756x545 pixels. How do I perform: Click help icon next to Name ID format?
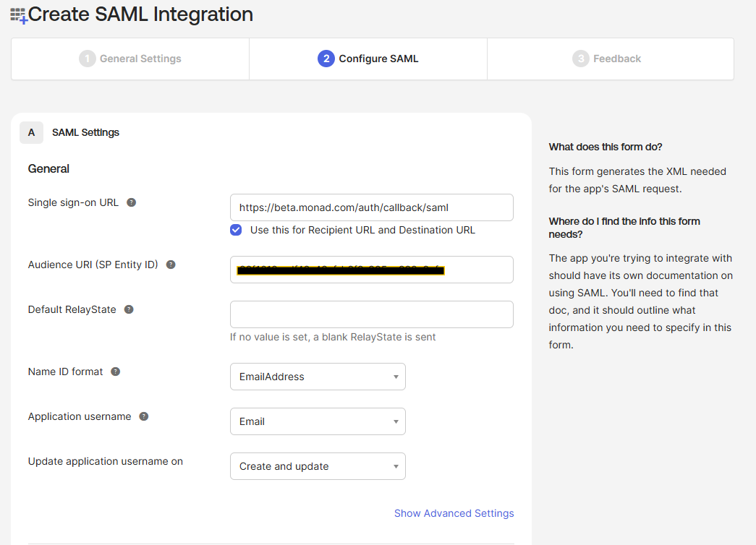116,372
